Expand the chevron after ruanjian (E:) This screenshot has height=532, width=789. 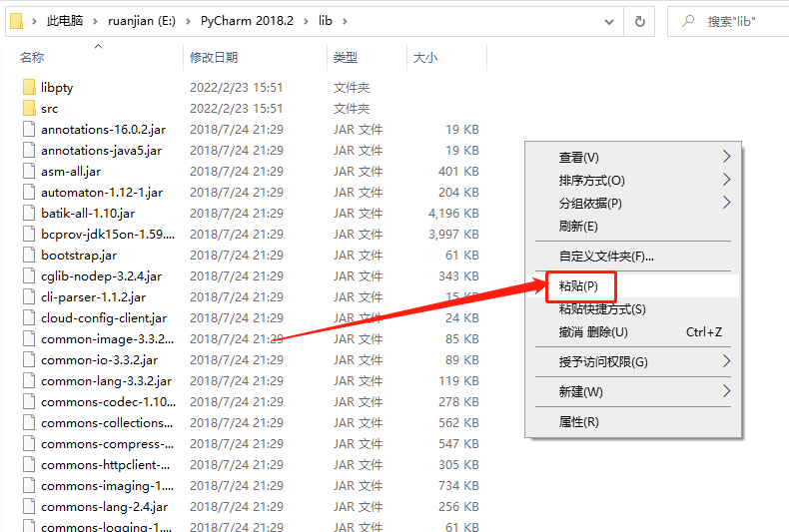(188, 22)
